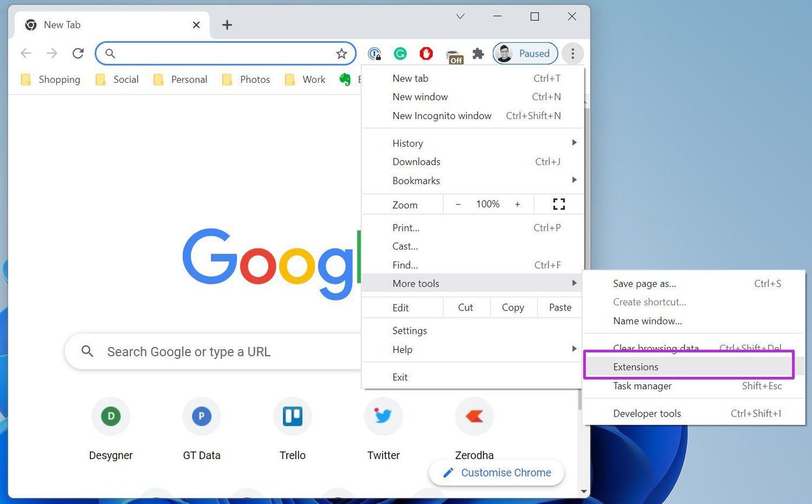Click the back navigation arrow
812x504 pixels.
coord(26,54)
